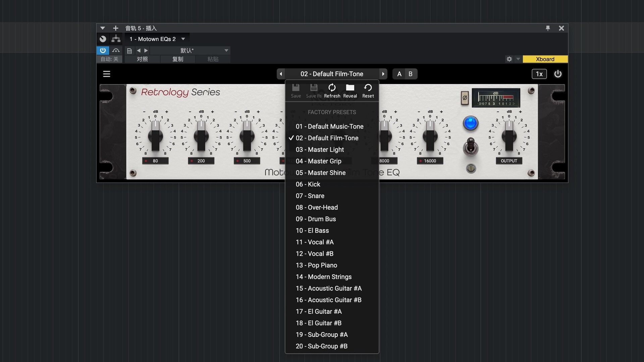The width and height of the screenshot is (644, 362).
Task: Add an insert with the plus icon
Action: (116, 28)
